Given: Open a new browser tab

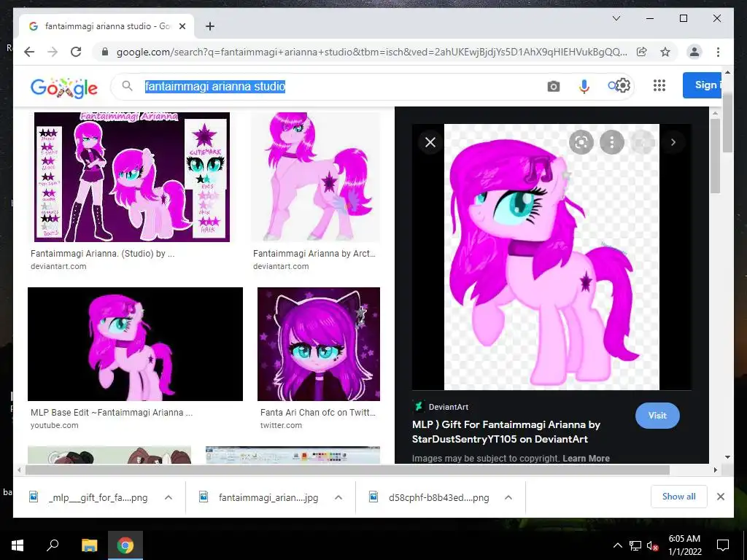Looking at the screenshot, I should (209, 26).
